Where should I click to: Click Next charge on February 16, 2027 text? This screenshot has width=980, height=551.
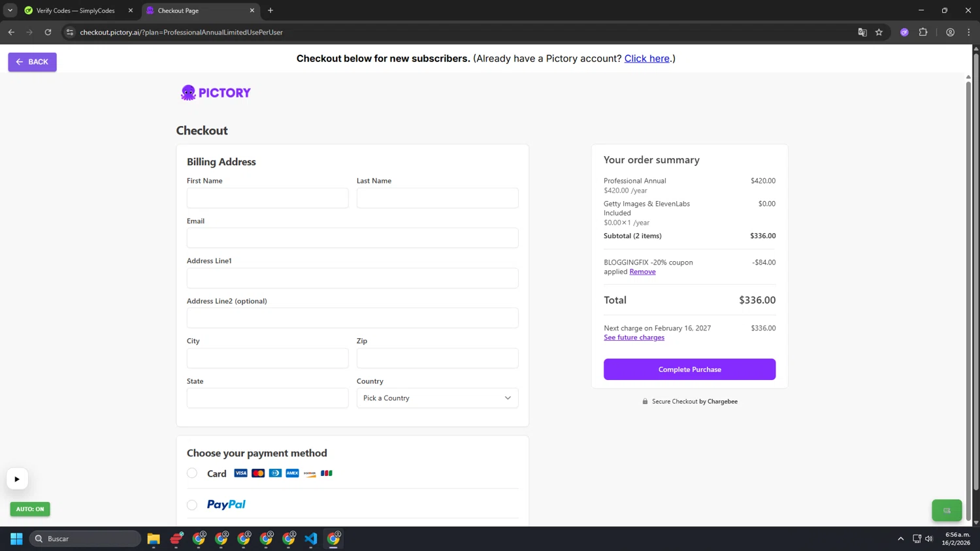coord(657,328)
